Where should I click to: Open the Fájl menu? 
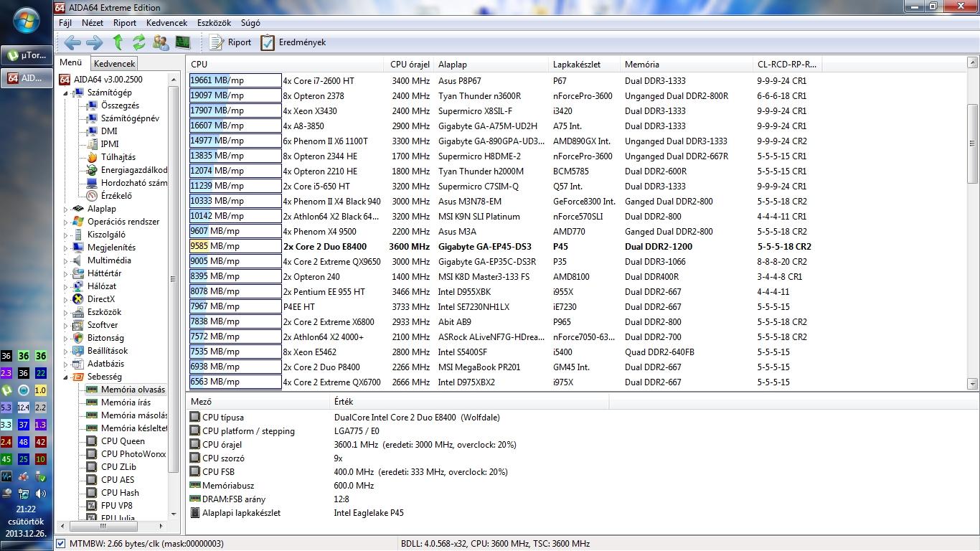point(65,23)
